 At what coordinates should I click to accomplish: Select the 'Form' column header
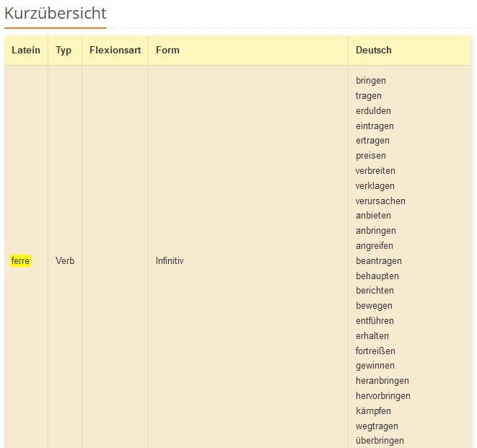pos(167,50)
